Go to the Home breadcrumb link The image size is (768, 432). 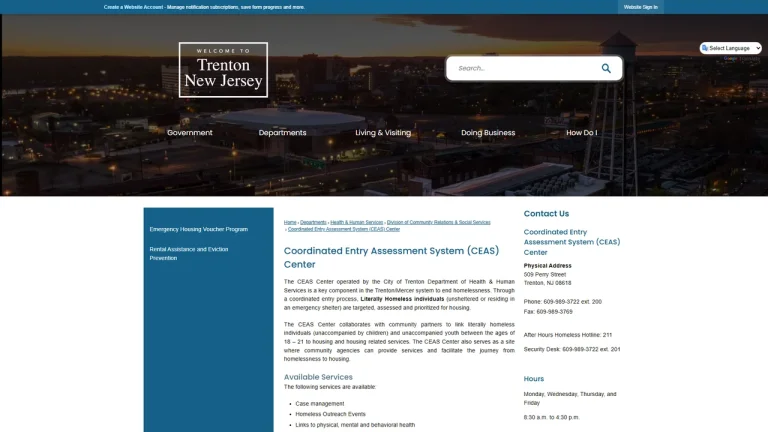290,222
